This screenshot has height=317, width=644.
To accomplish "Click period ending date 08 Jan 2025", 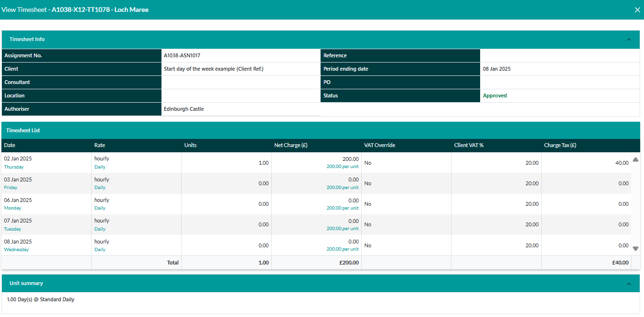I will coord(497,69).
